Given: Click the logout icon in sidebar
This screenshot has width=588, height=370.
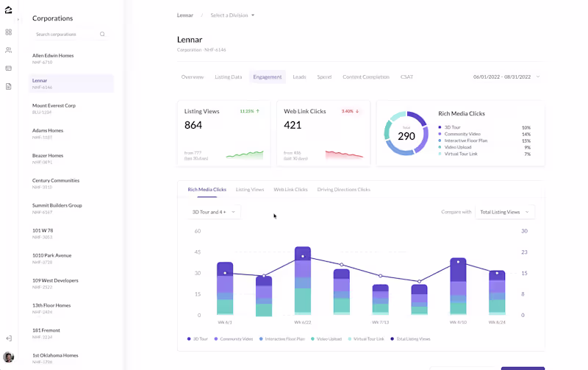Looking at the screenshot, I should 9,338.
